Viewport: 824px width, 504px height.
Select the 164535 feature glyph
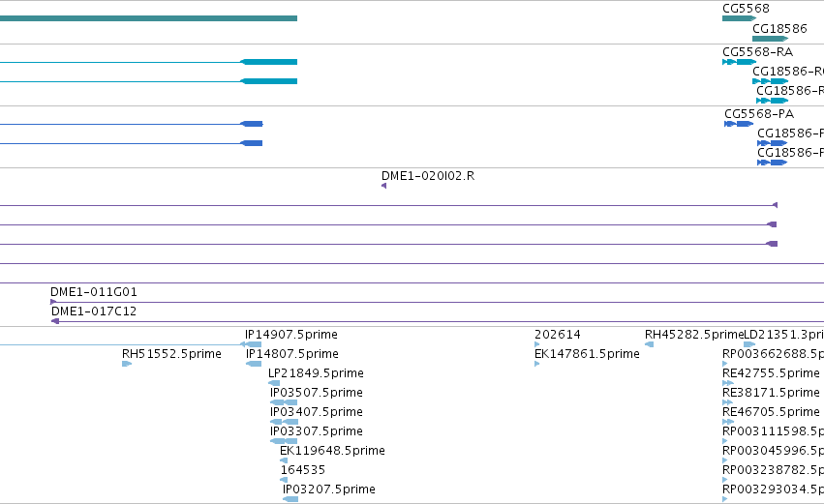click(284, 480)
